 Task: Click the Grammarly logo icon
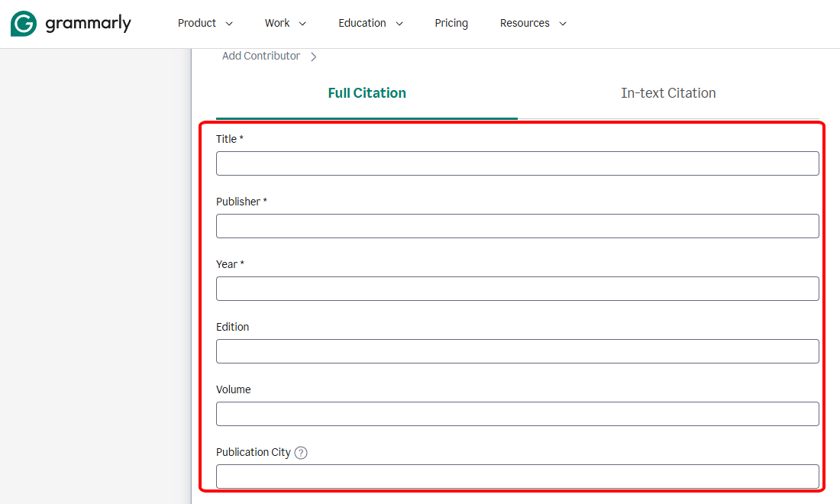click(24, 24)
